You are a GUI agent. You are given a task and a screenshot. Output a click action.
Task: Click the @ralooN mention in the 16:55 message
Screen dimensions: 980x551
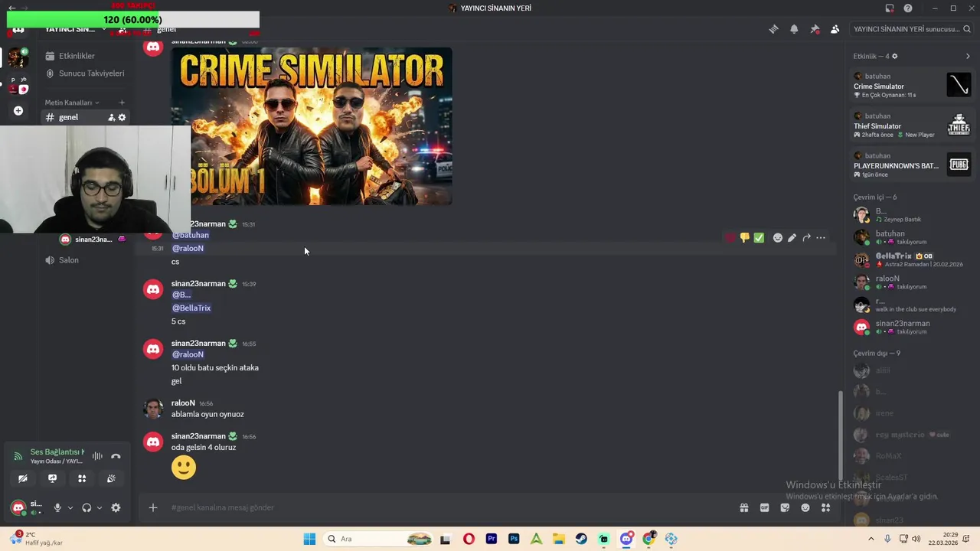[188, 354]
